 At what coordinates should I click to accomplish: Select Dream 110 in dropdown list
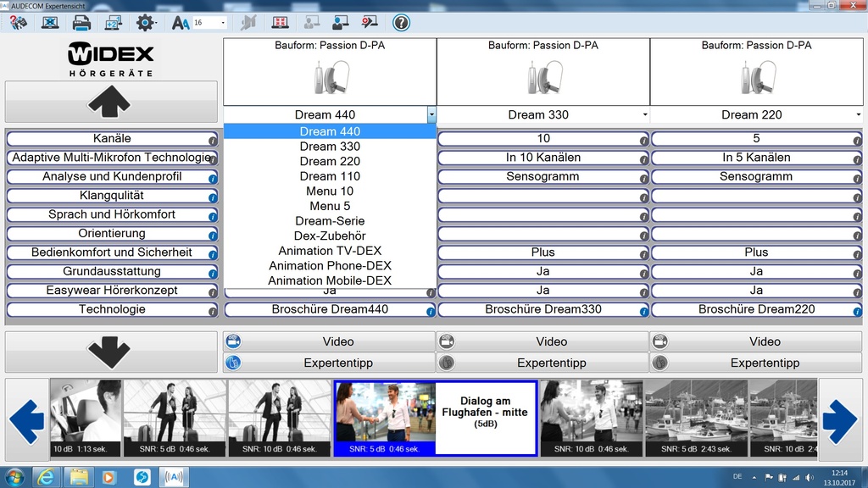coord(330,176)
